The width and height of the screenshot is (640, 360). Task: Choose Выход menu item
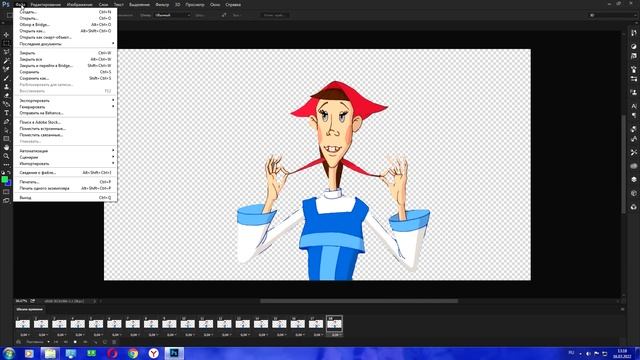[x=65, y=198]
